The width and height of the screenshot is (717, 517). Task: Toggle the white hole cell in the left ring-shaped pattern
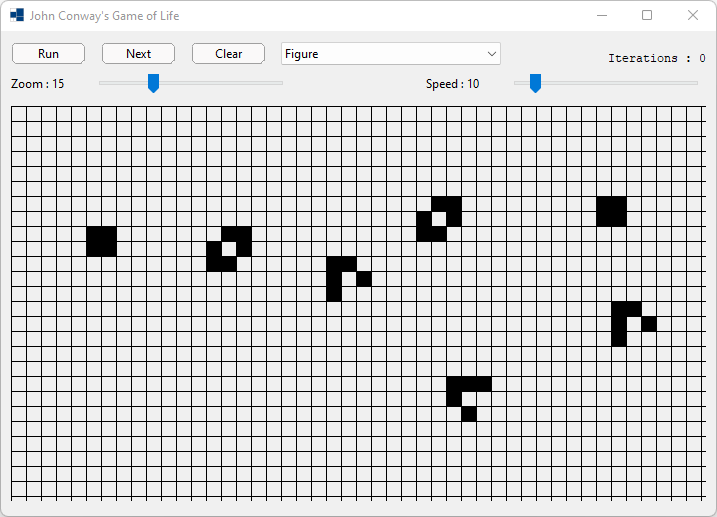click(229, 249)
